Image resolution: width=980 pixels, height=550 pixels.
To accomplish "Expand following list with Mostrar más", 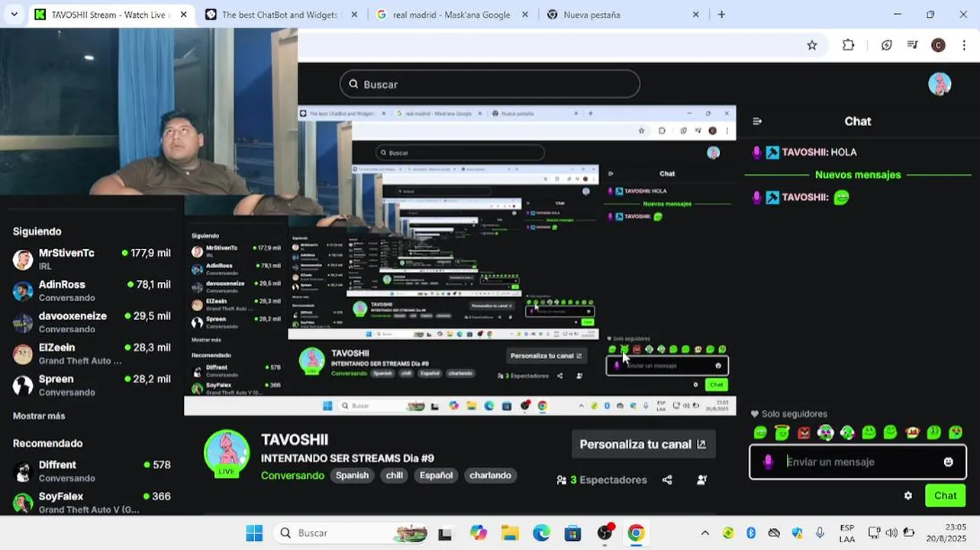I will click(39, 416).
